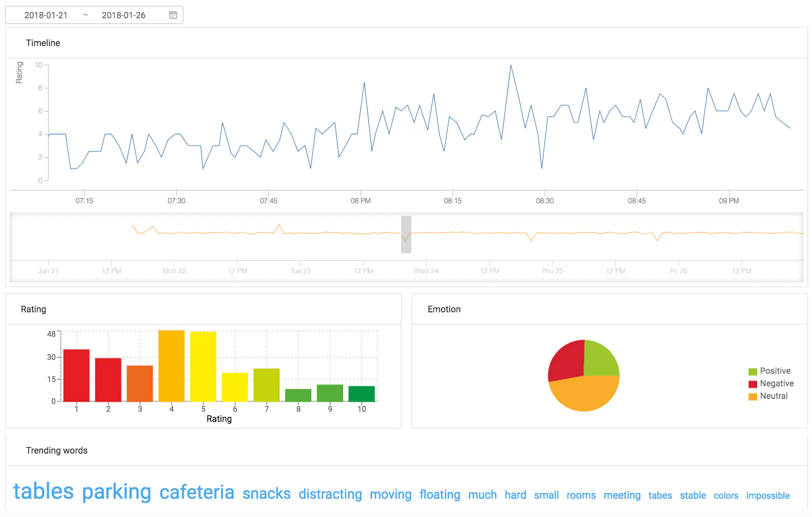This screenshot has height=517, width=812.
Task: Click the rating 10 dark green bar
Action: (x=362, y=394)
